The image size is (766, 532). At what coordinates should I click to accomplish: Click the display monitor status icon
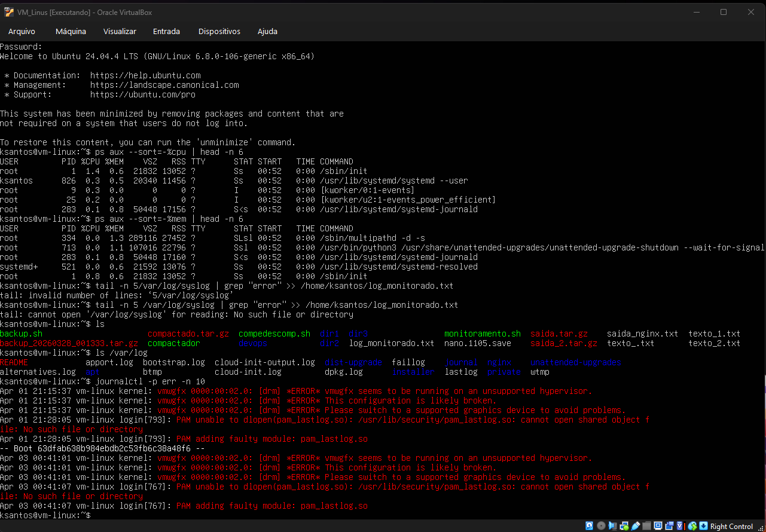click(x=658, y=526)
